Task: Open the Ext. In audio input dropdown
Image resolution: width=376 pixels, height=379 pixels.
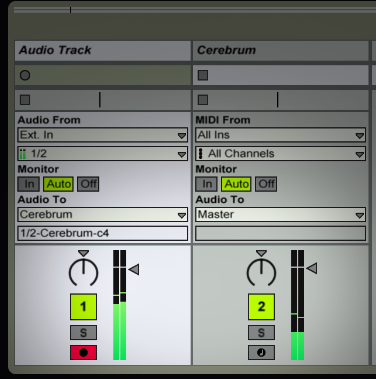Action: [103, 135]
